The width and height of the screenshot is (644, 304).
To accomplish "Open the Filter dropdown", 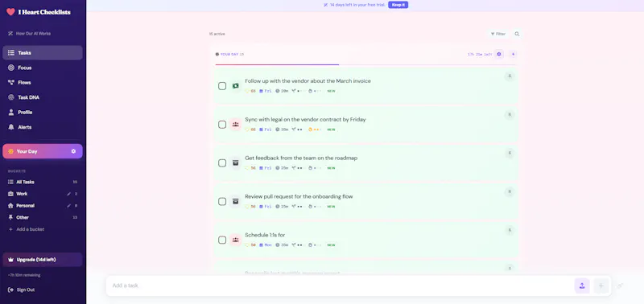I will [x=497, y=34].
